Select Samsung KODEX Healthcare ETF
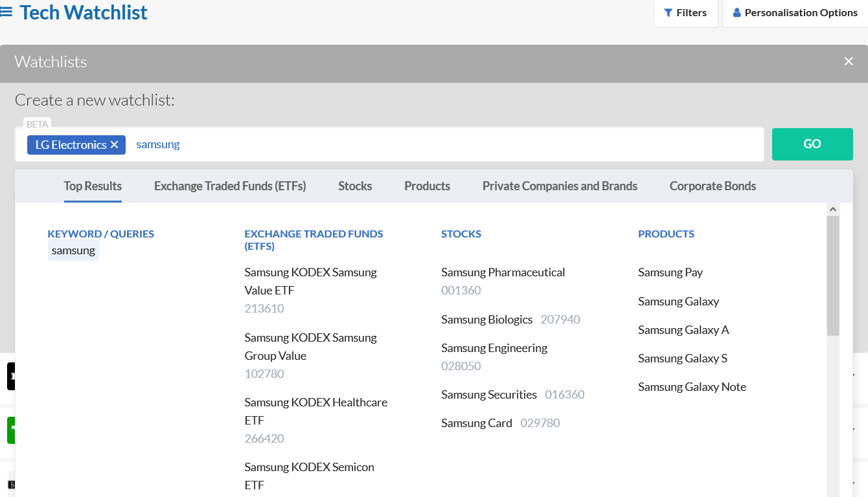 click(x=315, y=412)
